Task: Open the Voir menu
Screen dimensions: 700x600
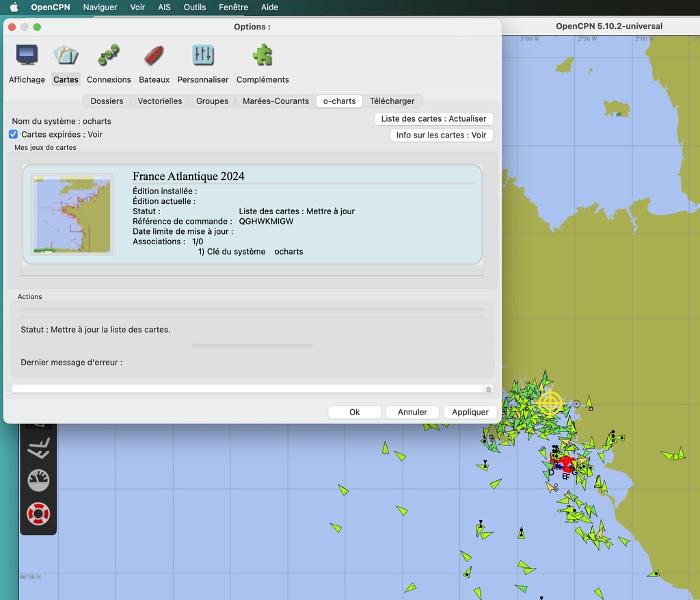Action: coord(137,7)
